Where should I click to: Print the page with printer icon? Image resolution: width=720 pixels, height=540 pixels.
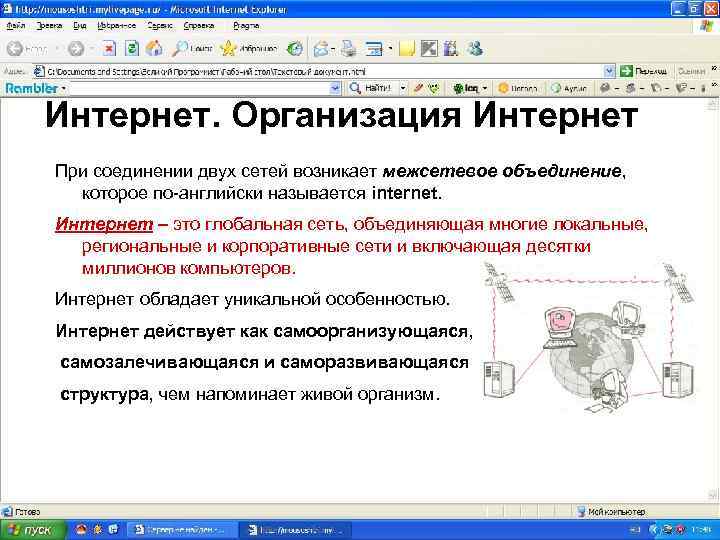pos(348,49)
